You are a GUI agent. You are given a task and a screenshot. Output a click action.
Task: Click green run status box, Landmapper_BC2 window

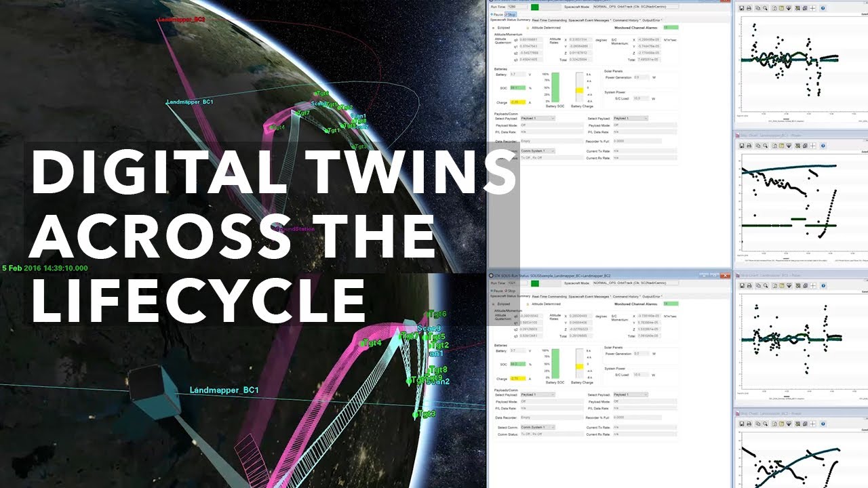535,283
